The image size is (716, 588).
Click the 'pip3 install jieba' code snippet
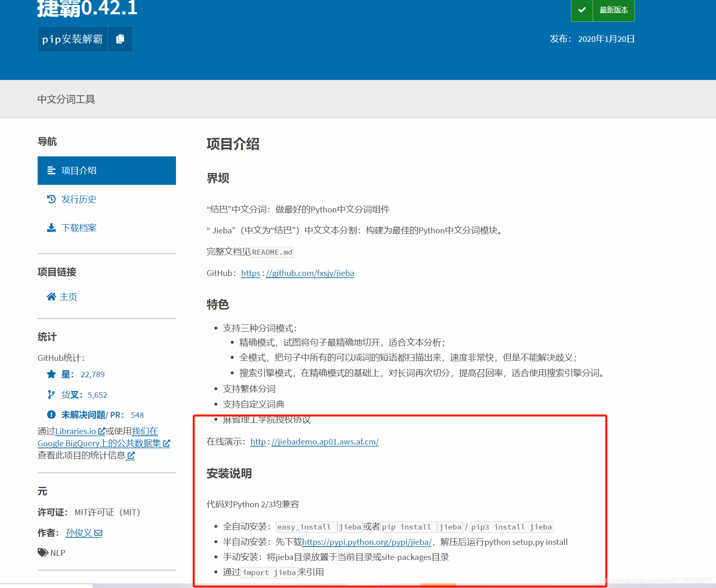click(x=511, y=527)
